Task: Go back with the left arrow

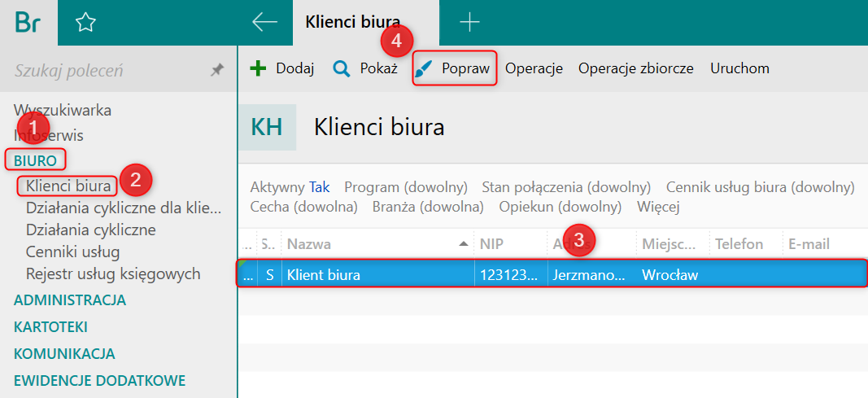Action: [264, 22]
